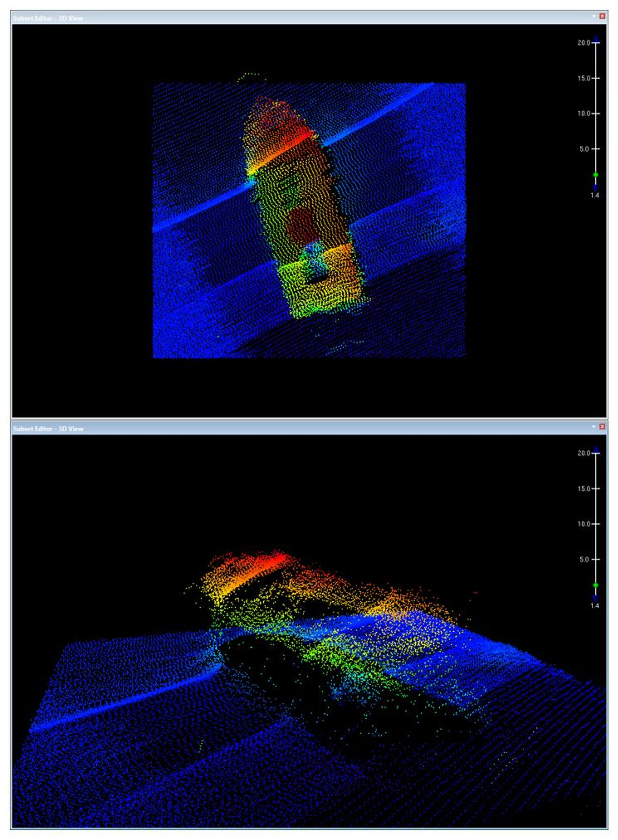The width and height of the screenshot is (618, 840).
Task: Open the top 3D View window menu arrow
Action: [593, 16]
